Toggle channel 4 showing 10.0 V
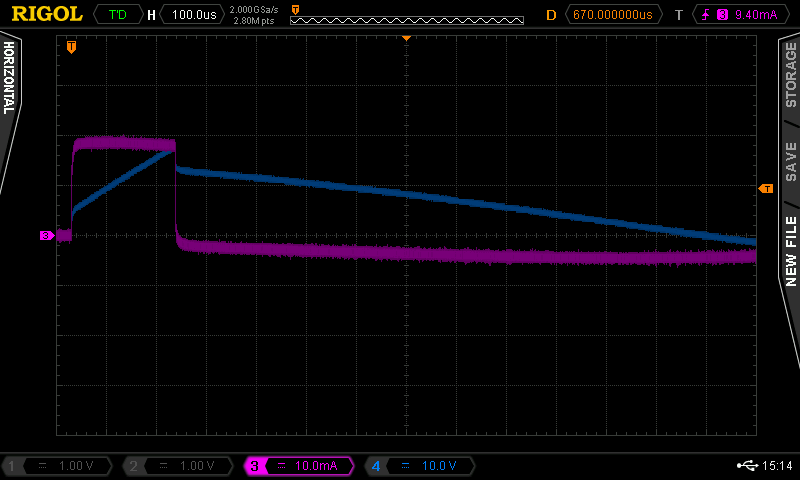Screen dimensions: 800x480 coord(420,466)
